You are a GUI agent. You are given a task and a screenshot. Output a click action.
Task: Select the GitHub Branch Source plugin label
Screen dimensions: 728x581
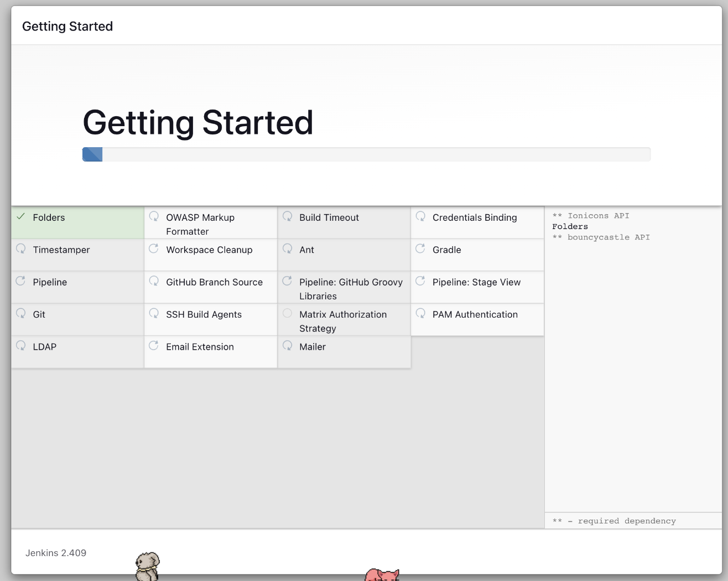click(x=215, y=282)
